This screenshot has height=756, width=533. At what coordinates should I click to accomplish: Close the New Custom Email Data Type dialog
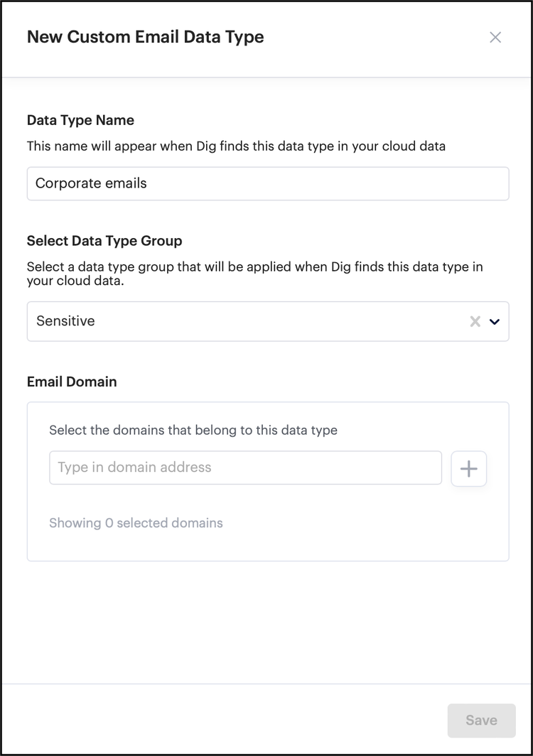tap(495, 38)
